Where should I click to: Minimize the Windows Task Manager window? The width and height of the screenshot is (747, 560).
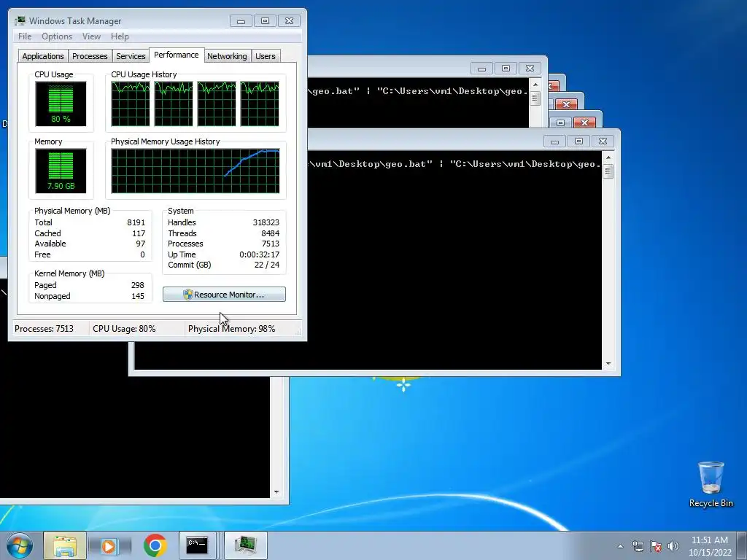coord(241,21)
